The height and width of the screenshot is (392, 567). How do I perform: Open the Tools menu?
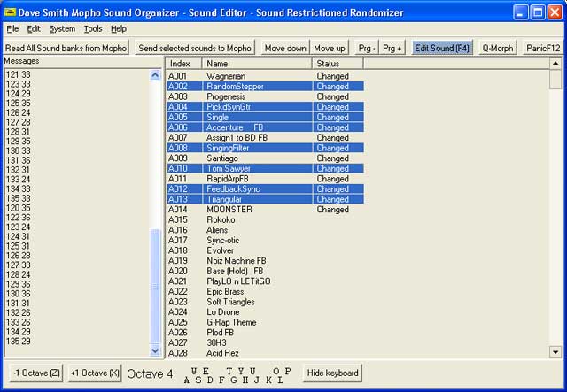tap(93, 29)
